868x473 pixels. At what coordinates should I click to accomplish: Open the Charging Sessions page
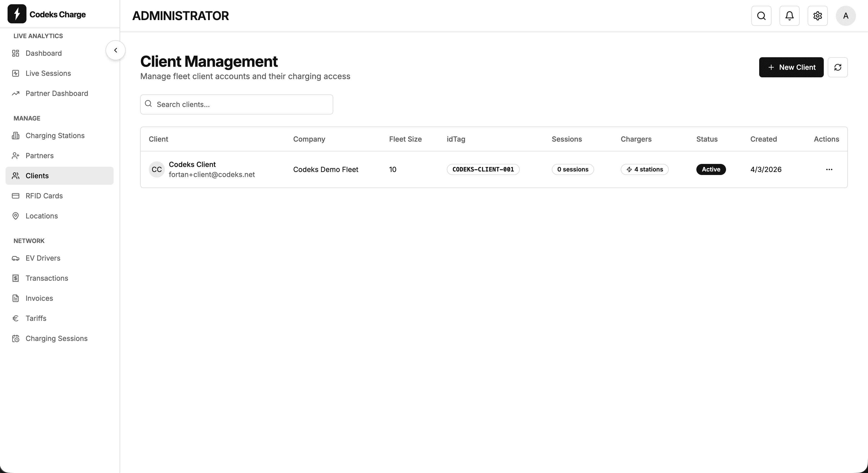coord(57,338)
